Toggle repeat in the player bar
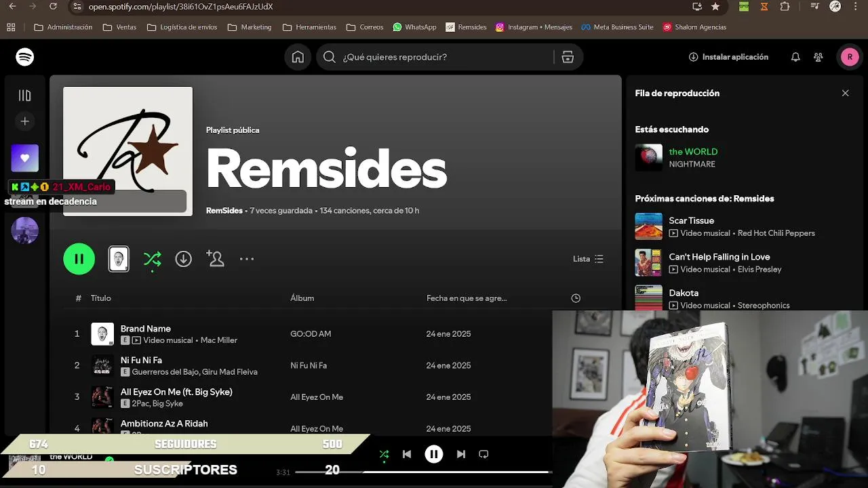 [484, 454]
